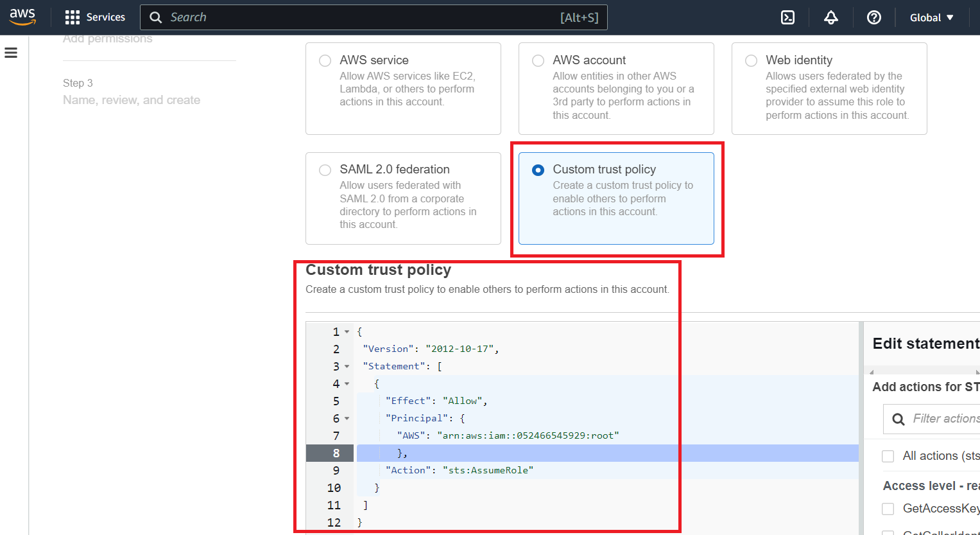Click the arn:aws:iam root principal text
980x535 pixels.
(x=528, y=435)
